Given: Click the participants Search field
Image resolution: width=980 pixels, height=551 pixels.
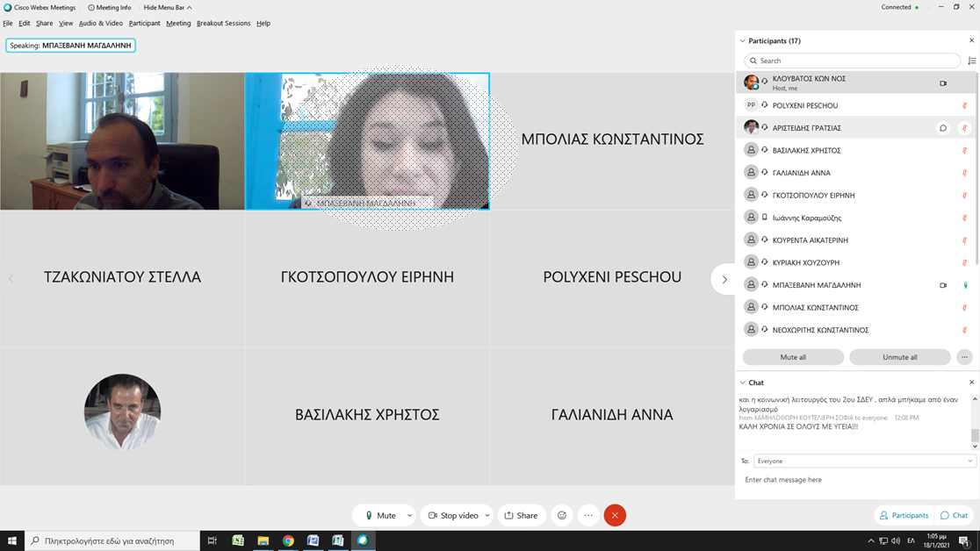Looking at the screenshot, I should [x=852, y=61].
